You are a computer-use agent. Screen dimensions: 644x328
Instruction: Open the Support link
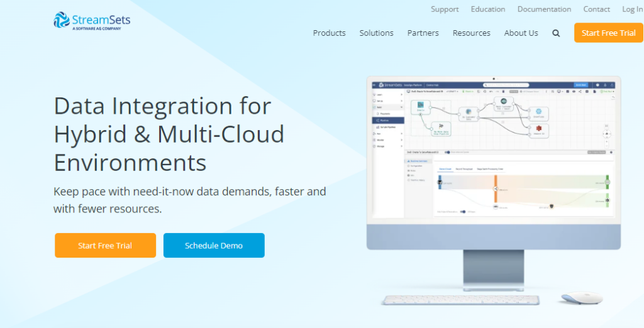pos(445,9)
